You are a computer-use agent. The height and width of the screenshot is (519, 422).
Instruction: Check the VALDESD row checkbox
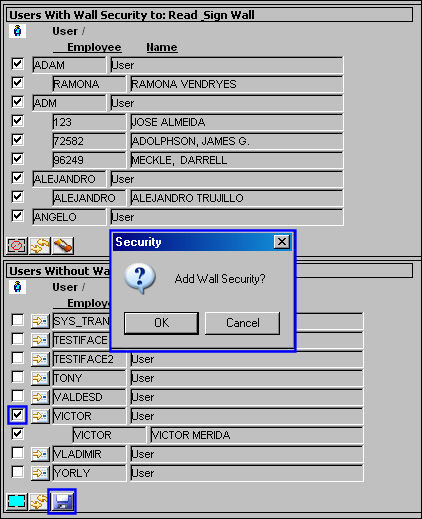[x=17, y=396]
